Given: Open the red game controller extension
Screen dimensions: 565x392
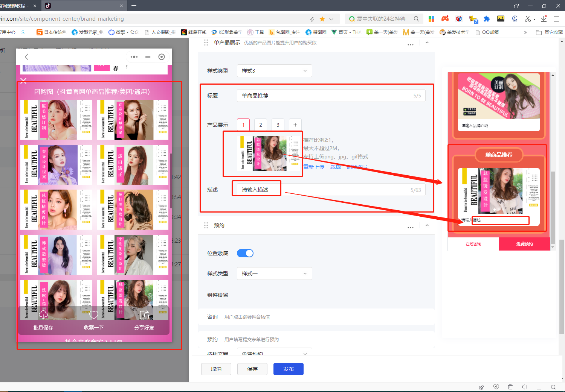Looking at the screenshot, I should point(445,19).
